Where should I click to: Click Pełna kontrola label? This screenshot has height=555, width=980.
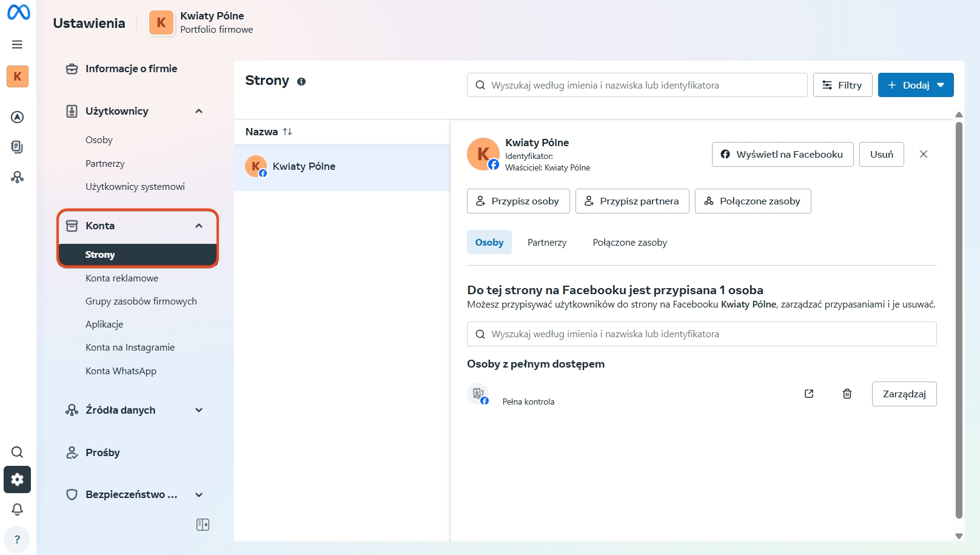528,402
